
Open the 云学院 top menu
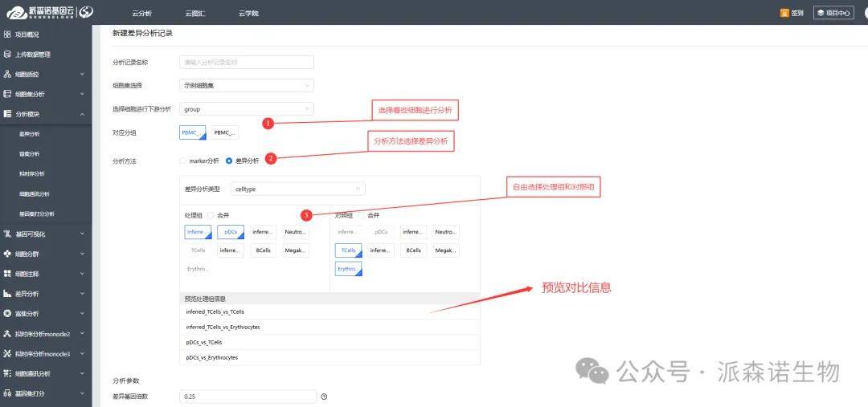click(248, 14)
